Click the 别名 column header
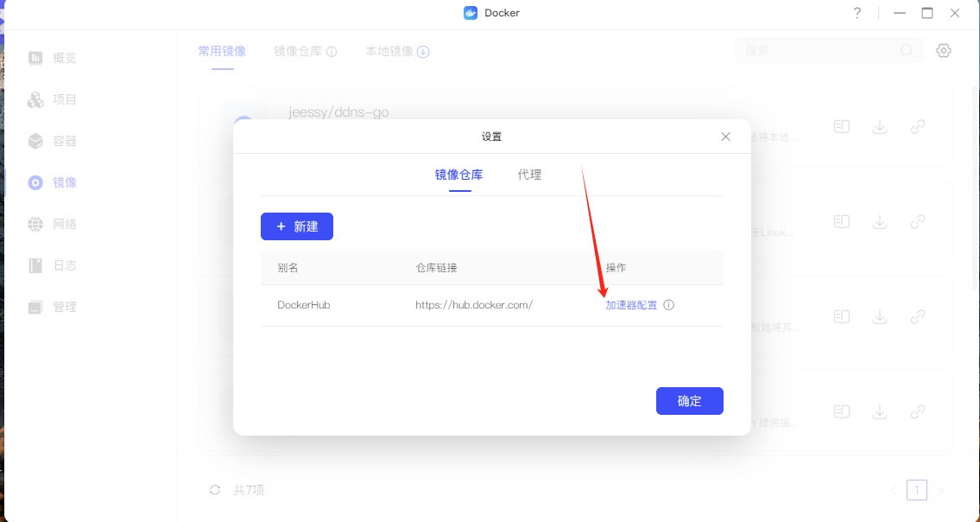Viewport: 980px width, 522px height. pos(288,268)
